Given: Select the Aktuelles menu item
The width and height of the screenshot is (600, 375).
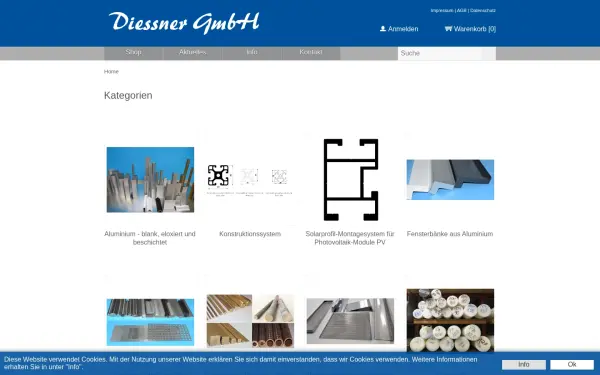Looking at the screenshot, I should (x=192, y=53).
